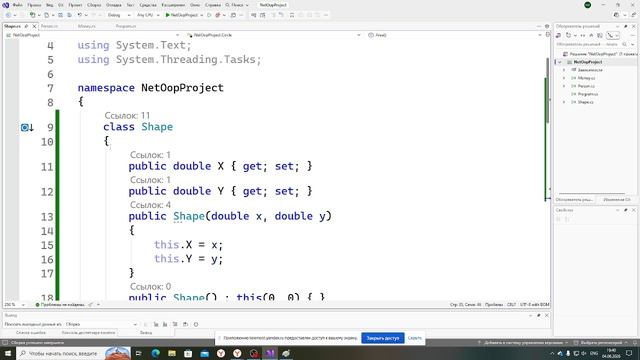
Task: Click the Ссылок: 11 CodeLens link above class Shape
Action: coord(127,116)
